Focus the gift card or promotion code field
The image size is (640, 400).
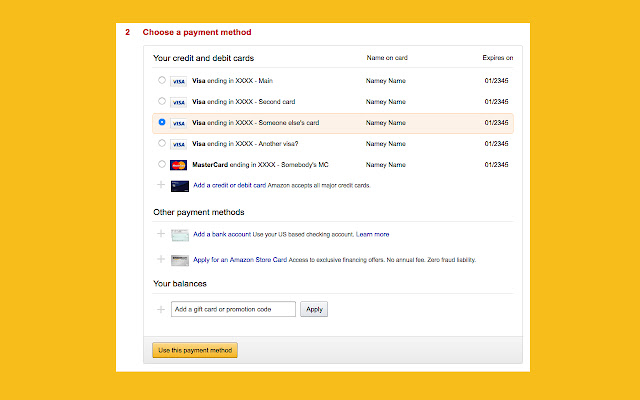(233, 309)
